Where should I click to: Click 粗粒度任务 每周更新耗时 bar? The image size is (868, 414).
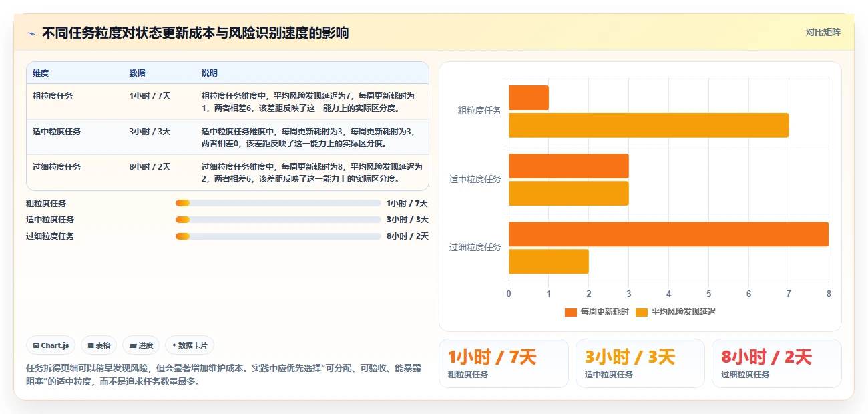pyautogui.click(x=529, y=97)
